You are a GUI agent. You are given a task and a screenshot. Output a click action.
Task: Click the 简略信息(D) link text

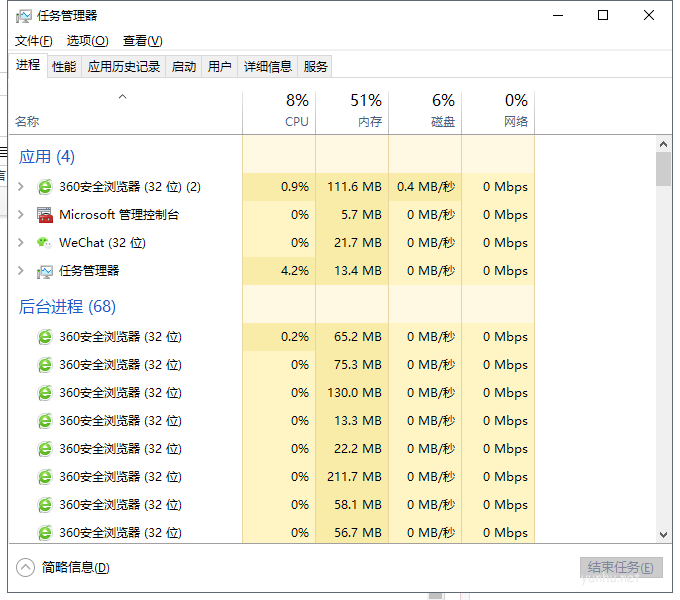[75, 567]
